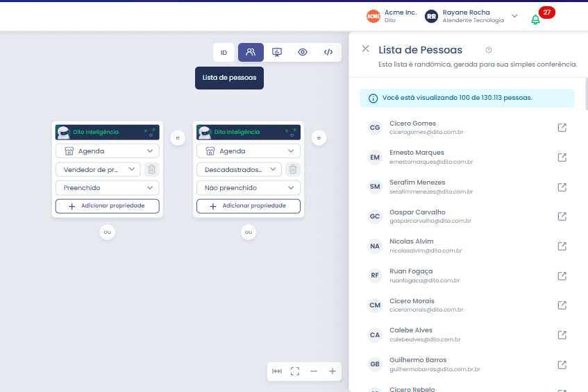Open Ruan Fogaça profile link icon

(x=562, y=275)
